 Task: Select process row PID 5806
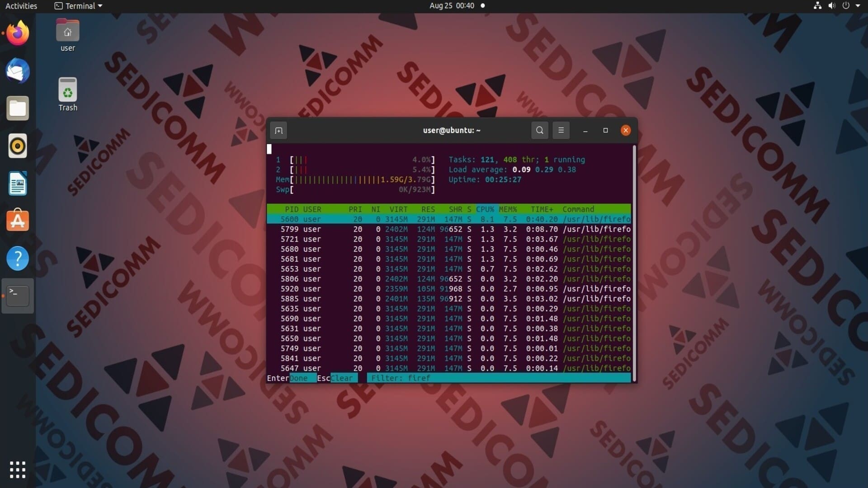[449, 279]
